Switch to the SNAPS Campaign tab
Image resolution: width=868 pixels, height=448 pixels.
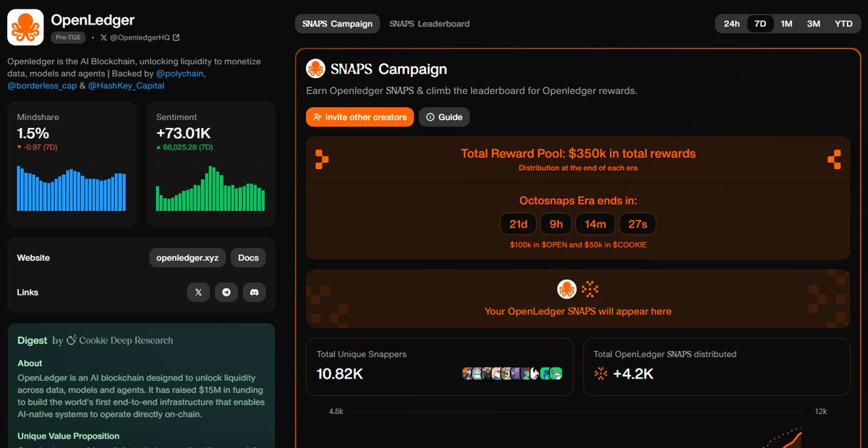point(337,24)
